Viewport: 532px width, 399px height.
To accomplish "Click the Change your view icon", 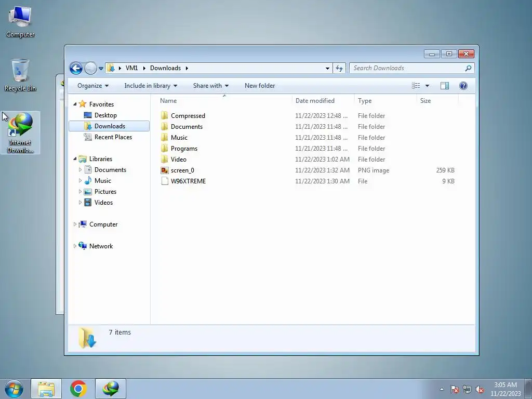I will [x=416, y=86].
